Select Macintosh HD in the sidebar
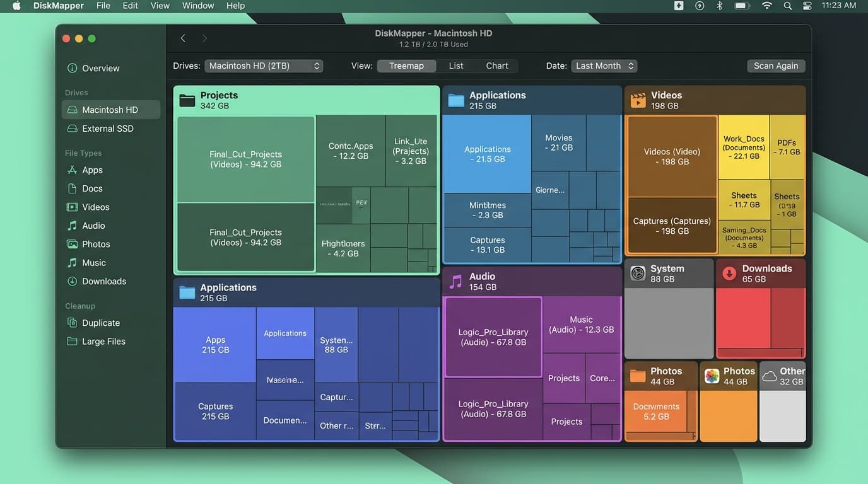The width and height of the screenshot is (868, 484). coord(111,110)
